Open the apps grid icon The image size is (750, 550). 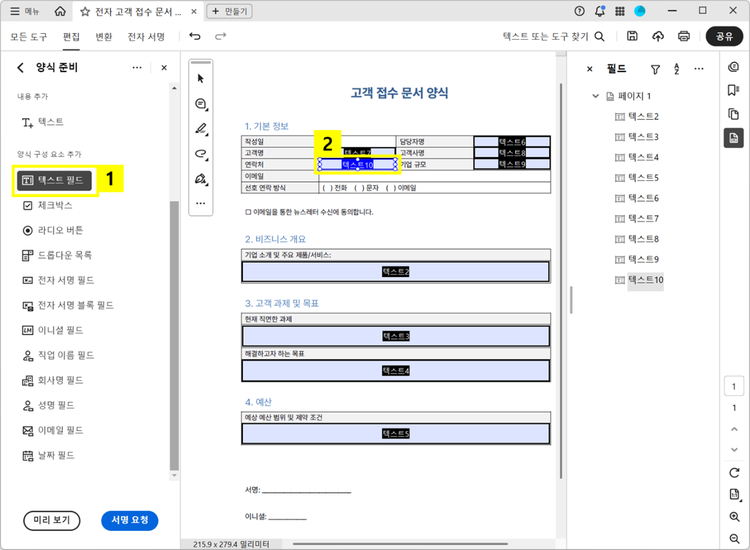(x=620, y=11)
